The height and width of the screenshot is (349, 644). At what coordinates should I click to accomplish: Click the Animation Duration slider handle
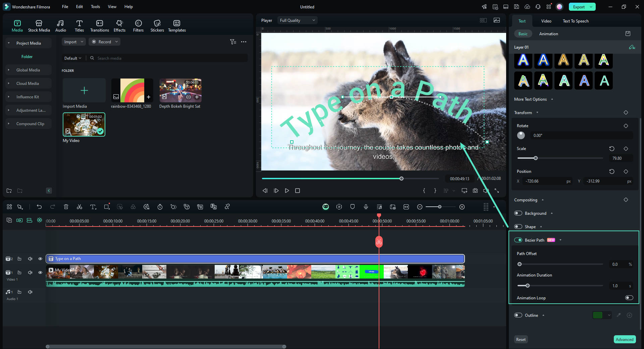[x=528, y=286]
